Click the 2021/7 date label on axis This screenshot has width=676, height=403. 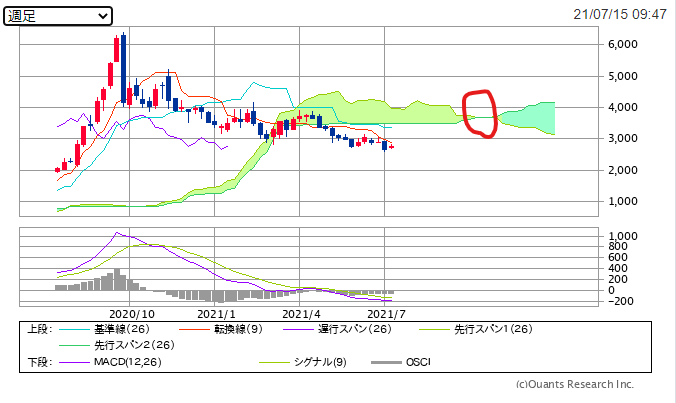pyautogui.click(x=386, y=313)
